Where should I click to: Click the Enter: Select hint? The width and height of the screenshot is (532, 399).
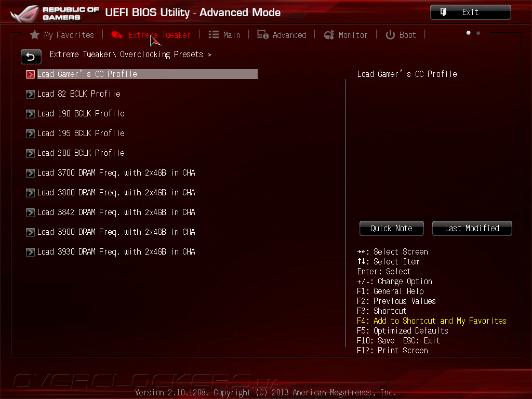coord(384,271)
